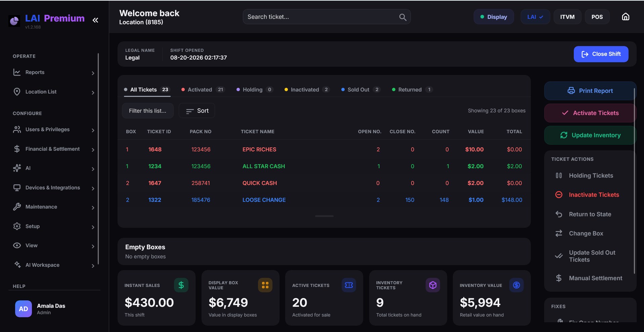The width and height of the screenshot is (644, 332).
Task: Select the LAI mode toggle
Action: pyautogui.click(x=535, y=17)
